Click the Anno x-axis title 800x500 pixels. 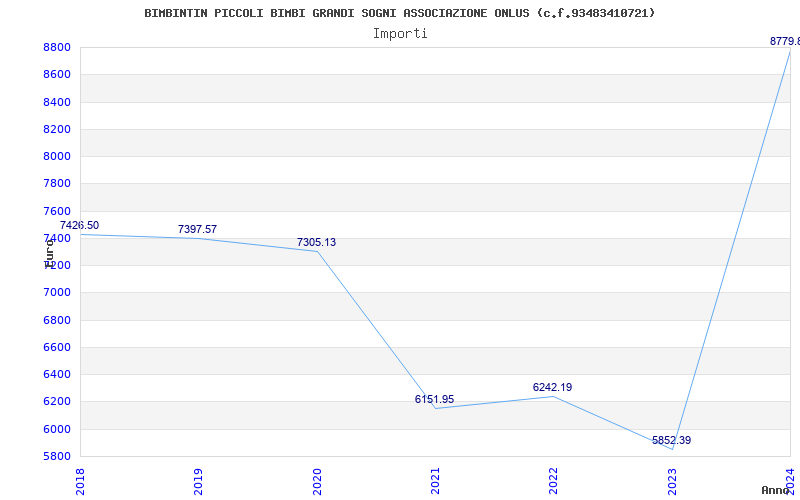pyautogui.click(x=776, y=490)
